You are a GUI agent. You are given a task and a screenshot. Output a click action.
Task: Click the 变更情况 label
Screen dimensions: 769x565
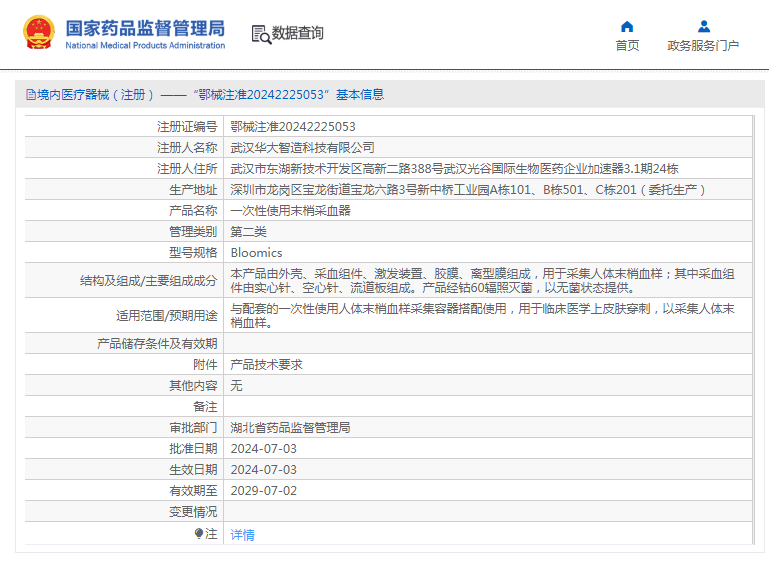pos(193,512)
